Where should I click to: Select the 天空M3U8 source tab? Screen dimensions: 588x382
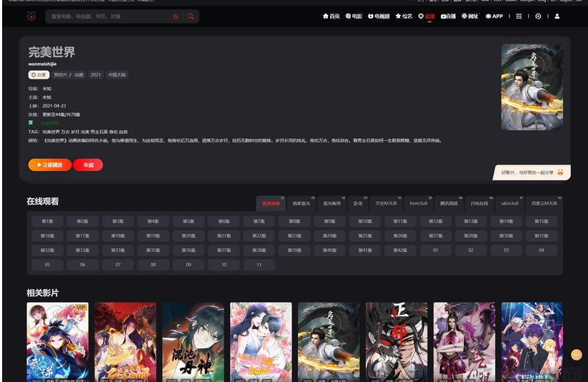(386, 203)
